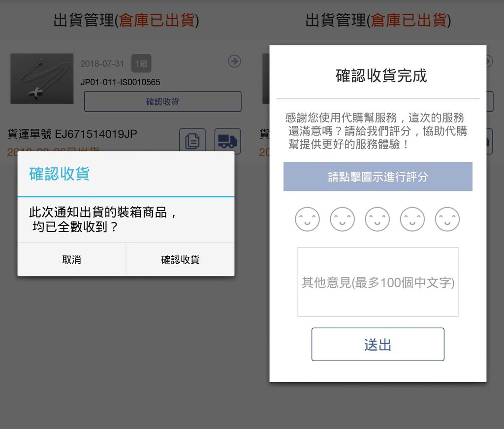The height and width of the screenshot is (429, 504).
Task: Tap the 1箱 box count badge
Action: pyautogui.click(x=142, y=63)
